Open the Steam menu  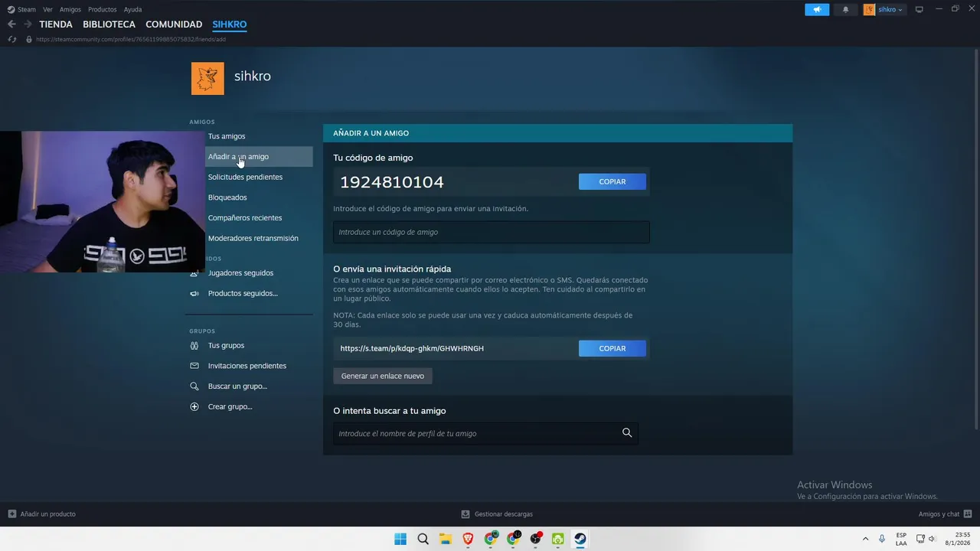tap(27, 9)
